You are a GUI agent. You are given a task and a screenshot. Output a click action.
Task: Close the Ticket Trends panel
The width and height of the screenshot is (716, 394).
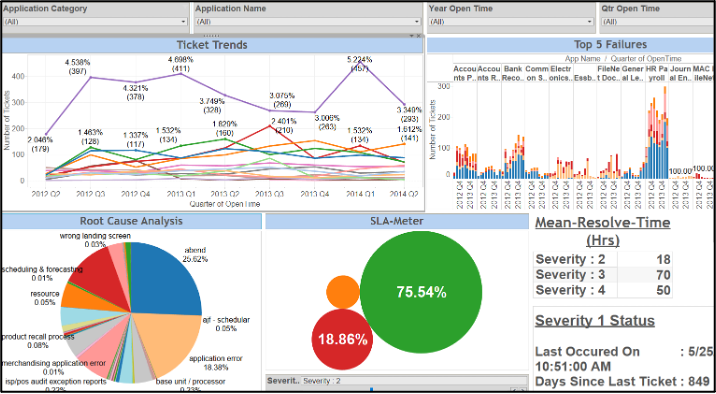[419, 35]
